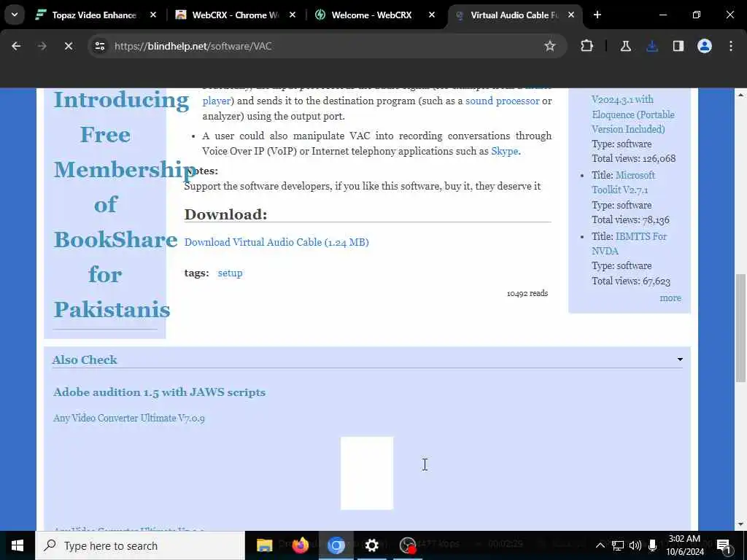747x560 pixels.
Task: Open the setup tag link
Action: click(230, 273)
